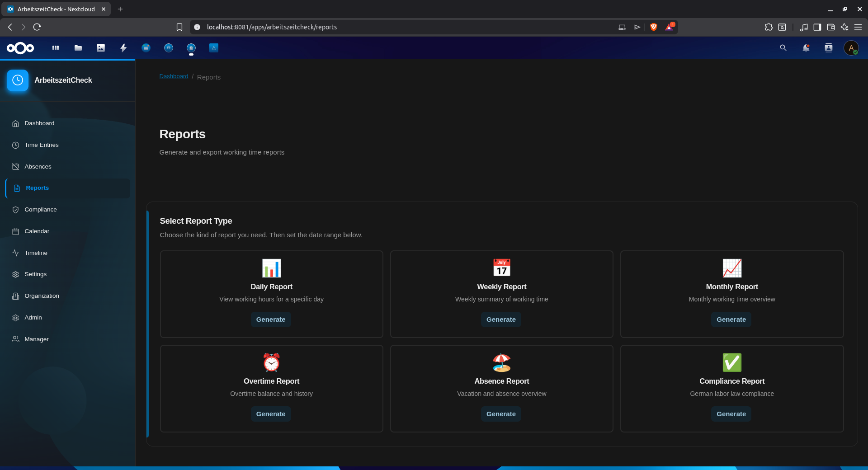Open unified search with the magnifier icon
Image resolution: width=868 pixels, height=470 pixels.
(783, 48)
